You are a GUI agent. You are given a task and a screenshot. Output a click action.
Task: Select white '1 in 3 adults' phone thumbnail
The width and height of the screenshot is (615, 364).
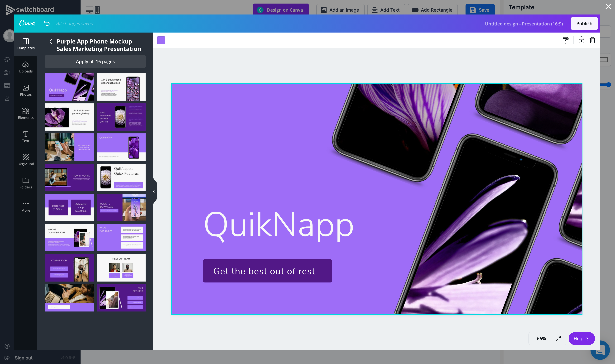(x=121, y=87)
